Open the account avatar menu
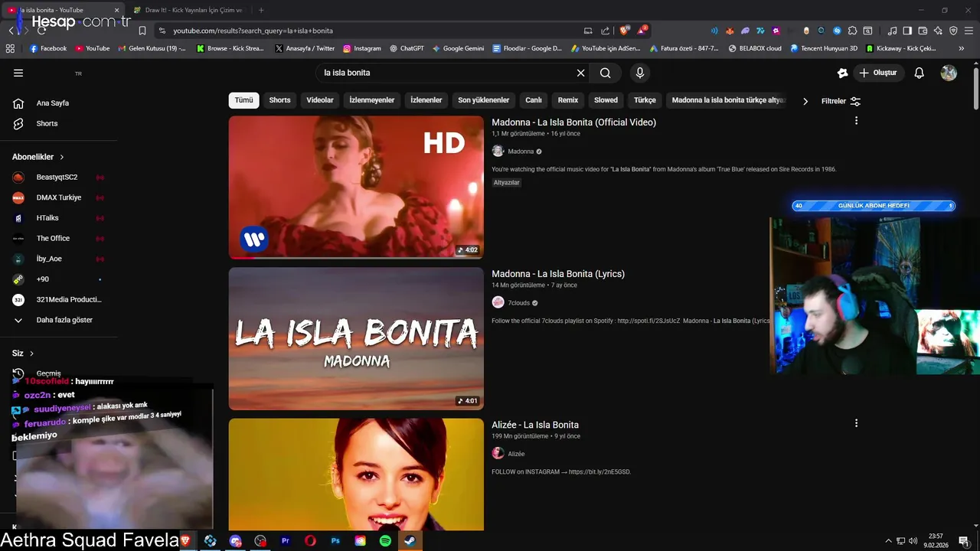980x551 pixels. 949,73
